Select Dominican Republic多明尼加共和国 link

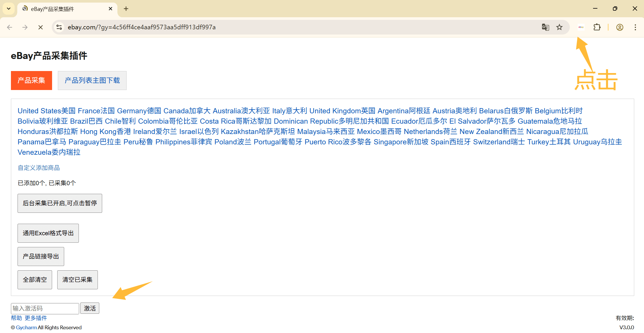[x=331, y=121]
